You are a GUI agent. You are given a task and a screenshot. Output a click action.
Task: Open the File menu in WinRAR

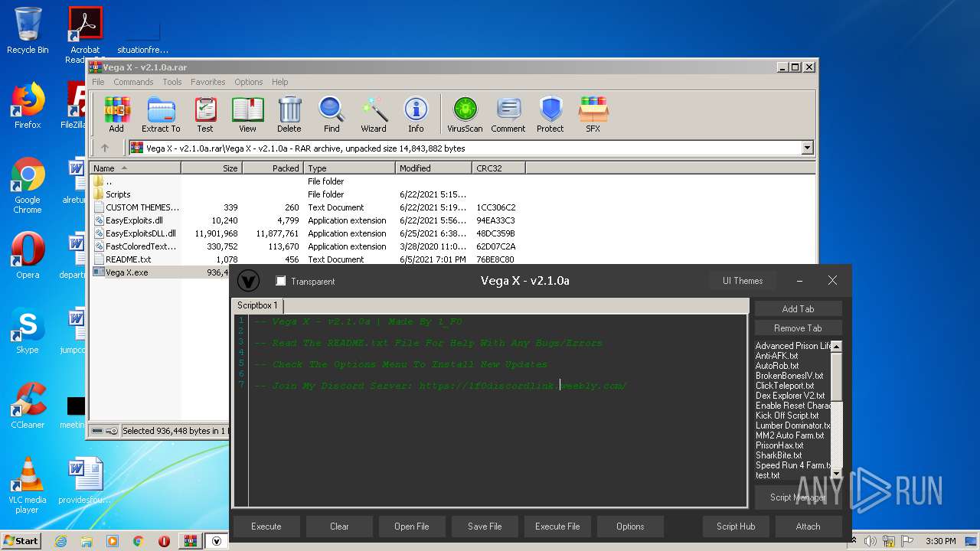(x=98, y=82)
